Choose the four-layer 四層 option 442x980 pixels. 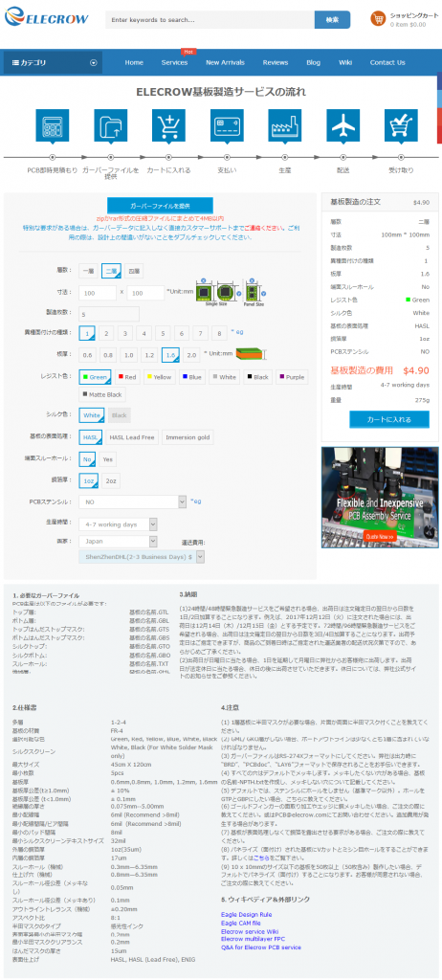[x=134, y=272]
